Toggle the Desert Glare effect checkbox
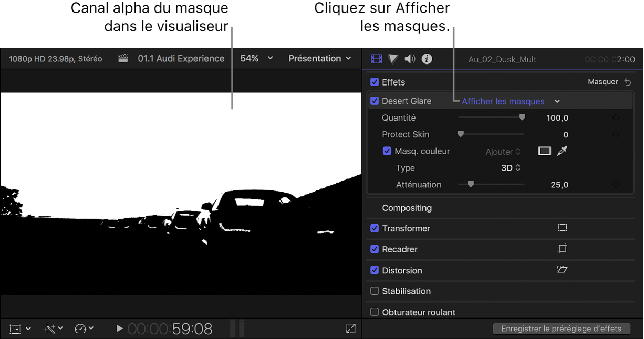Image resolution: width=644 pixels, height=339 pixels. [375, 101]
